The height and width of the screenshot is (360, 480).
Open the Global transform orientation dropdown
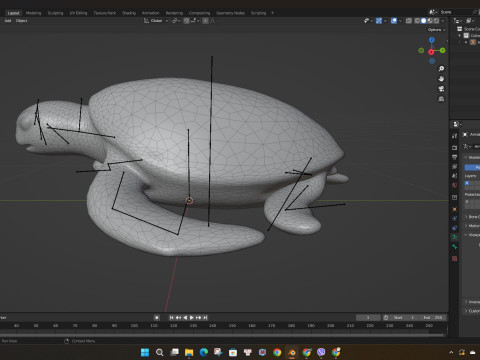pyautogui.click(x=156, y=21)
